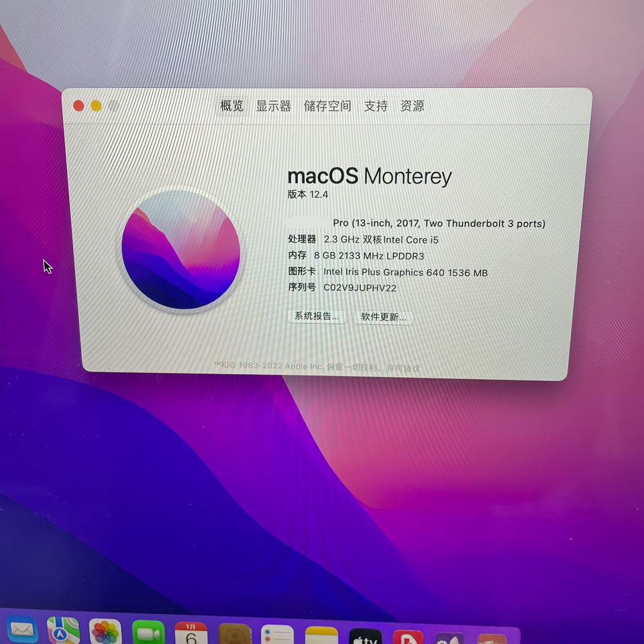644x644 pixels.
Task: Click the 处理器 label
Action: click(302, 239)
